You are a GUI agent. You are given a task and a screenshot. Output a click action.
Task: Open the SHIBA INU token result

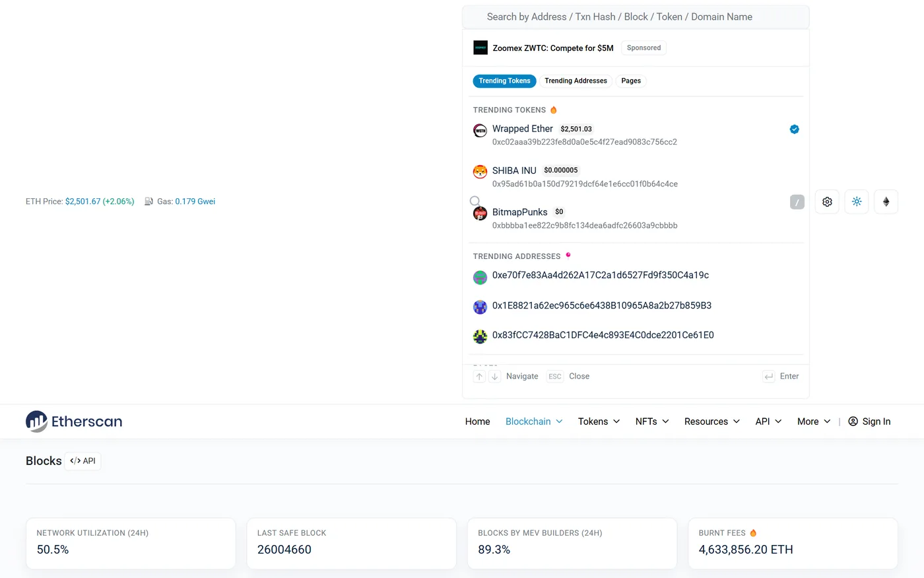636,176
